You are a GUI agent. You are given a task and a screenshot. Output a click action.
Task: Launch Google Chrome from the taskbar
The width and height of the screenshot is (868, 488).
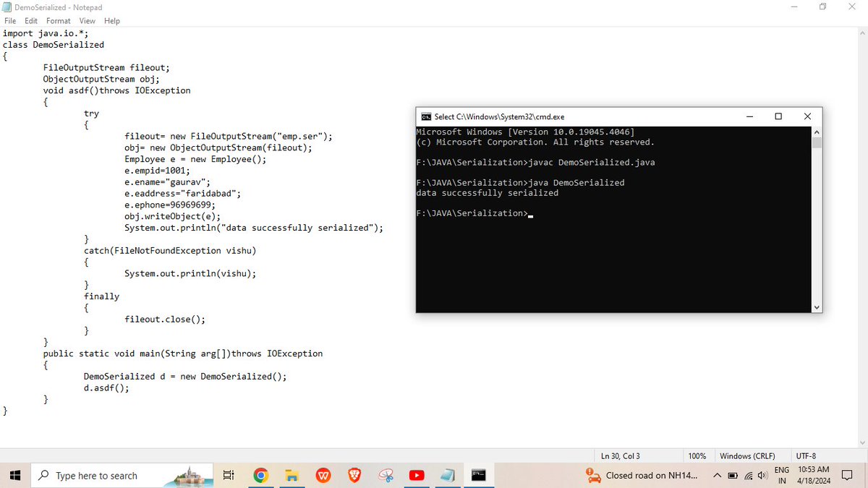pyautogui.click(x=261, y=475)
